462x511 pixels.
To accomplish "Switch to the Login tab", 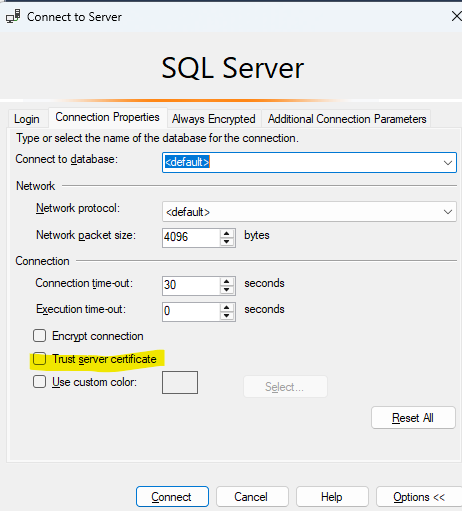I will click(x=27, y=119).
